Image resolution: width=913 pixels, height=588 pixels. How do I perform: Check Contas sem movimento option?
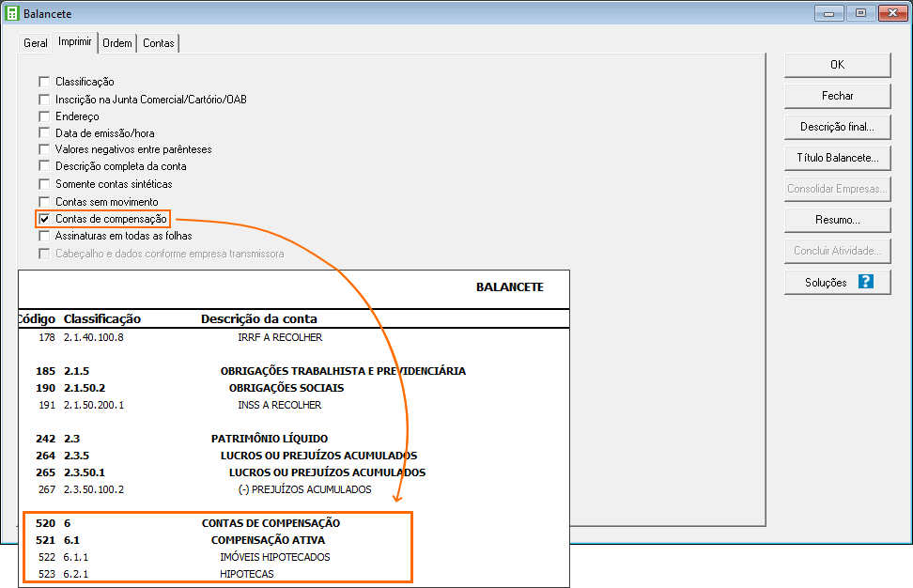pos(44,202)
